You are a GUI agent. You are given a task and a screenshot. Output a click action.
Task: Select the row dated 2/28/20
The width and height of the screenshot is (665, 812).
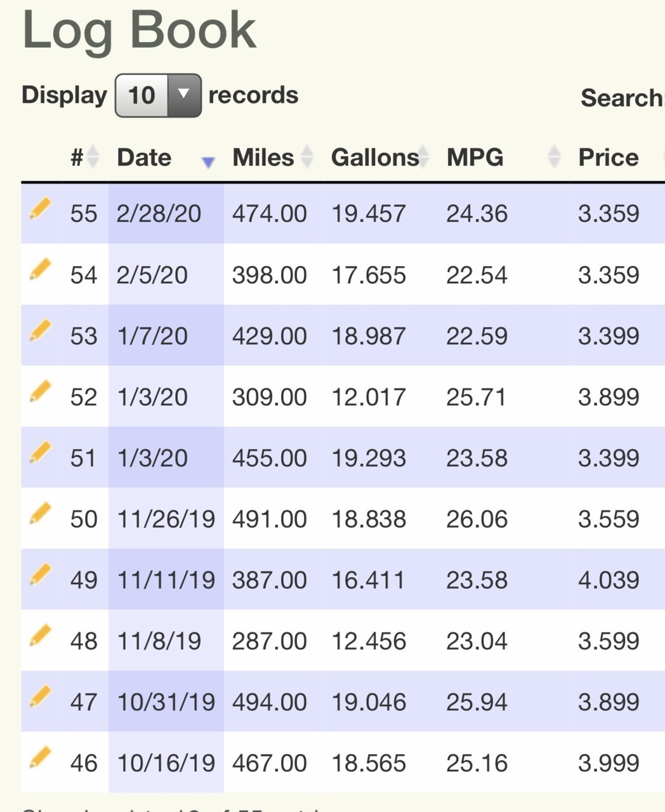tap(343, 213)
